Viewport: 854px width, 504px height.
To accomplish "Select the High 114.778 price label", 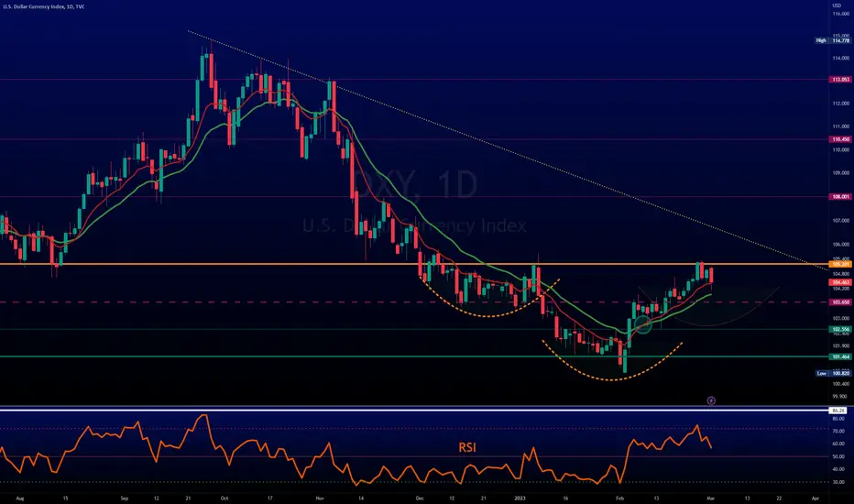I will 833,40.
